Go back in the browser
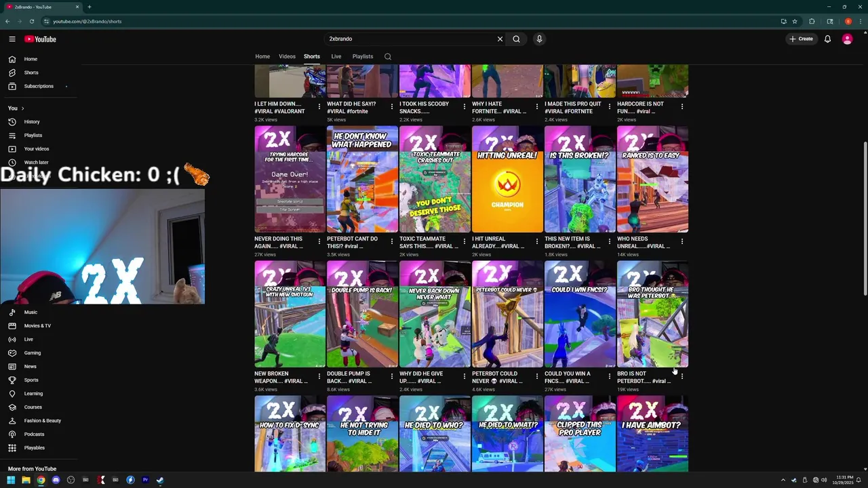This screenshot has width=868, height=488. coord(7,21)
